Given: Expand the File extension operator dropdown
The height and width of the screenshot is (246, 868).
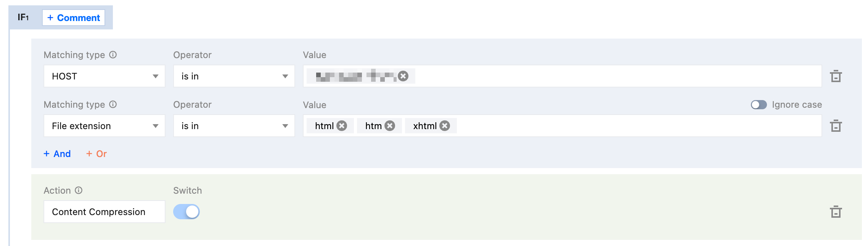Looking at the screenshot, I should 234,126.
